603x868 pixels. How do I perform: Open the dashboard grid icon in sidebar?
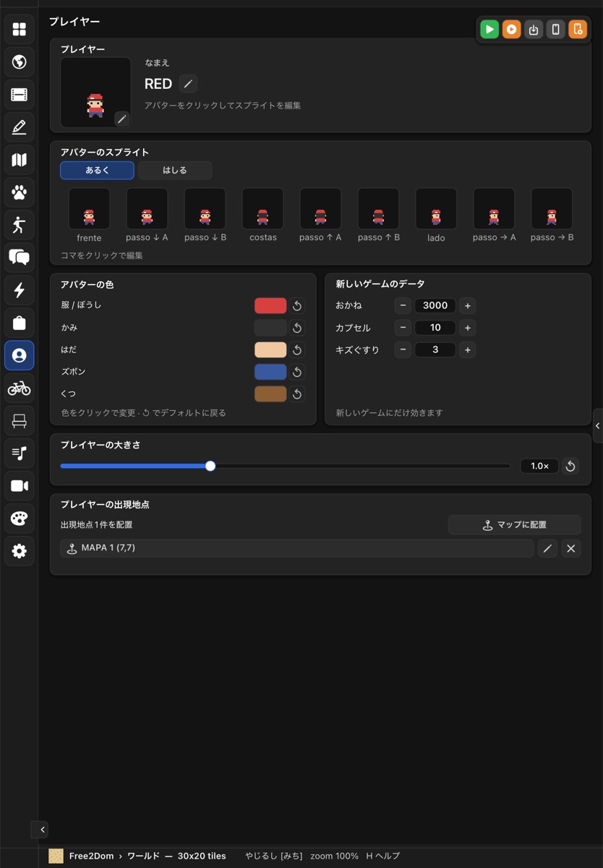point(20,29)
